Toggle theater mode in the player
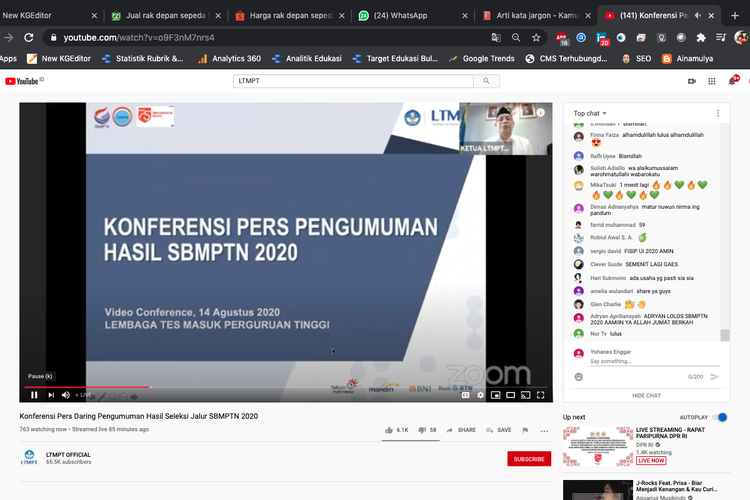The height and width of the screenshot is (500, 750). (x=510, y=395)
